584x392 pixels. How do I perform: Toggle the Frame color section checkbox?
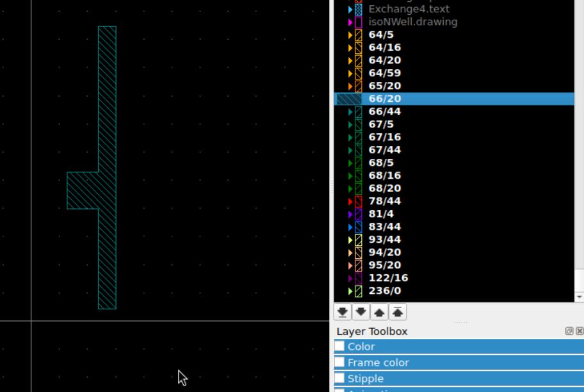click(339, 363)
